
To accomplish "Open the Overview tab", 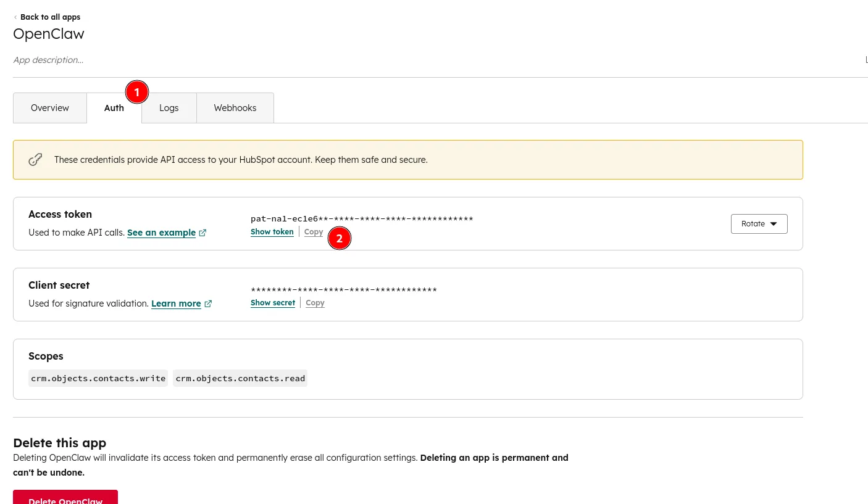I will pos(50,108).
